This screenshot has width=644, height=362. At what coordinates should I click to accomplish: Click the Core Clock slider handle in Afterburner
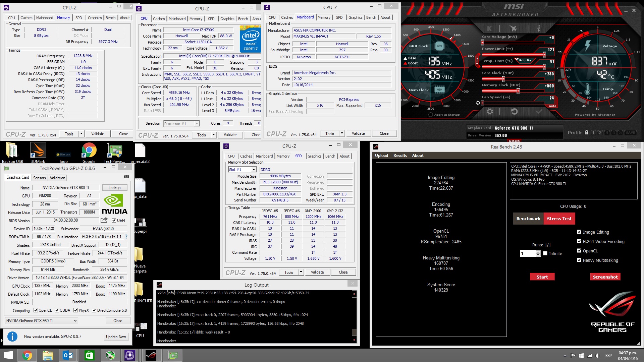coord(503,79)
